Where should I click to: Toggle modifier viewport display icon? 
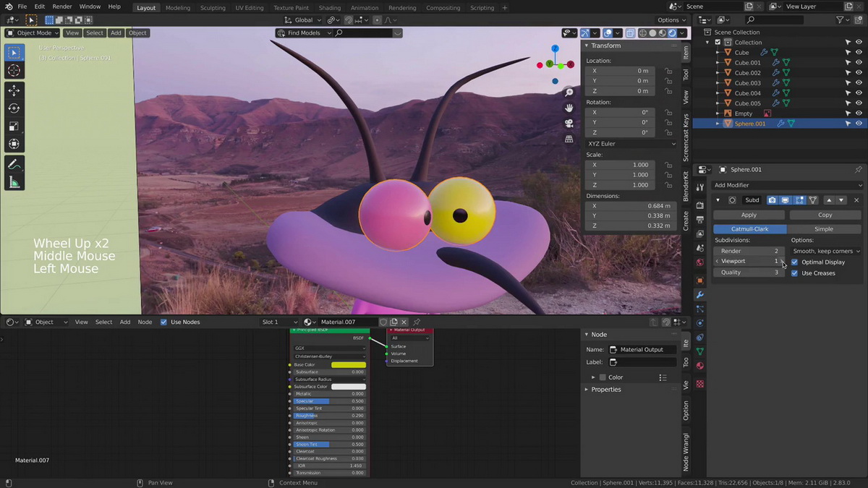point(786,200)
